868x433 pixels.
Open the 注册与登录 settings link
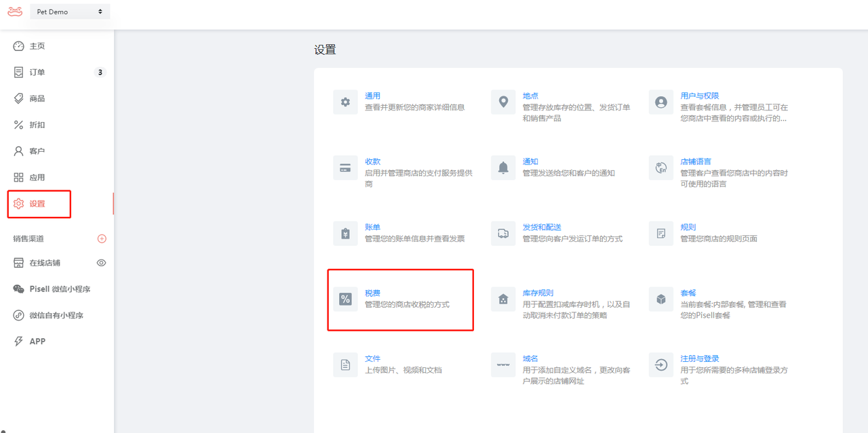click(x=700, y=359)
